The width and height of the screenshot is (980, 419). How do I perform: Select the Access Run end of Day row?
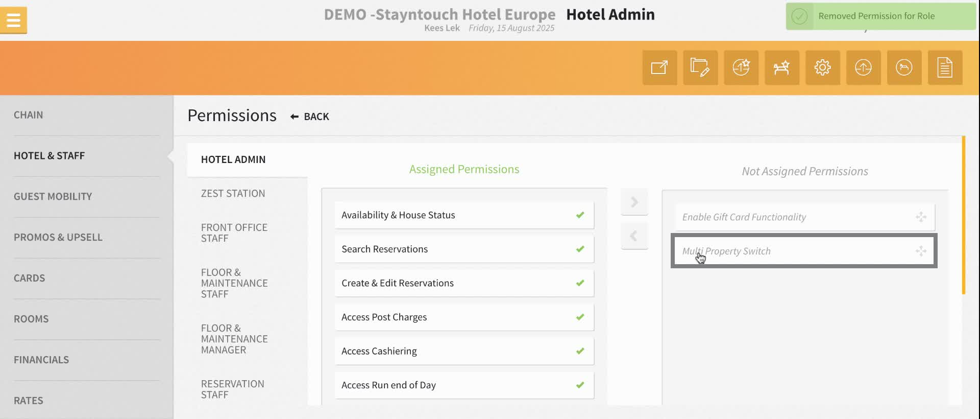(x=464, y=385)
